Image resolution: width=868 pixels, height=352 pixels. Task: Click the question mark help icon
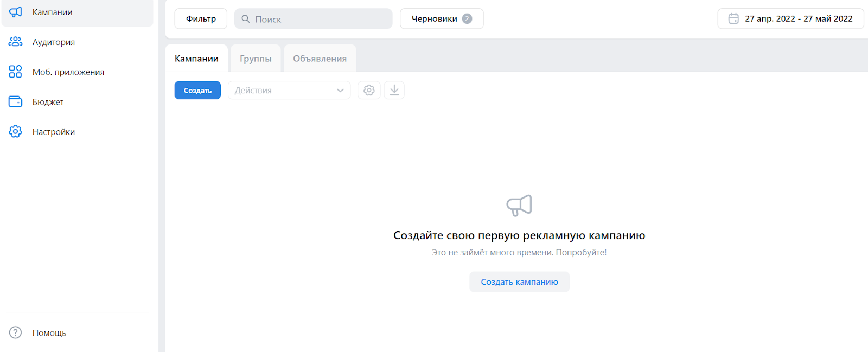pyautogui.click(x=16, y=332)
